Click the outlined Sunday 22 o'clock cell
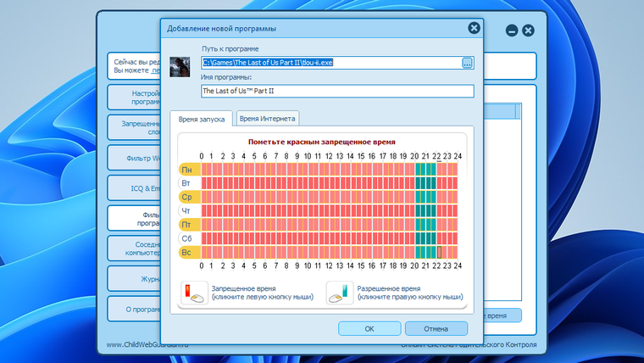Image resolution: width=644 pixels, height=363 pixels. (x=439, y=252)
